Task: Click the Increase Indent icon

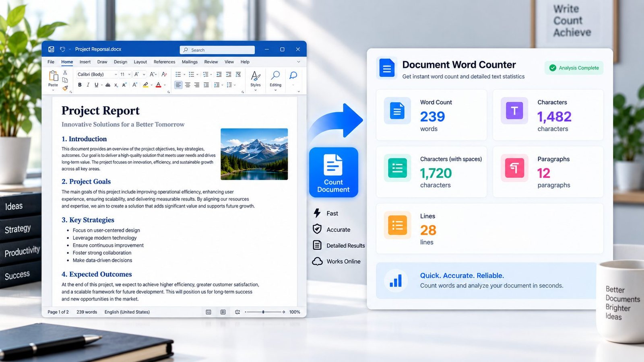Action: click(x=229, y=74)
